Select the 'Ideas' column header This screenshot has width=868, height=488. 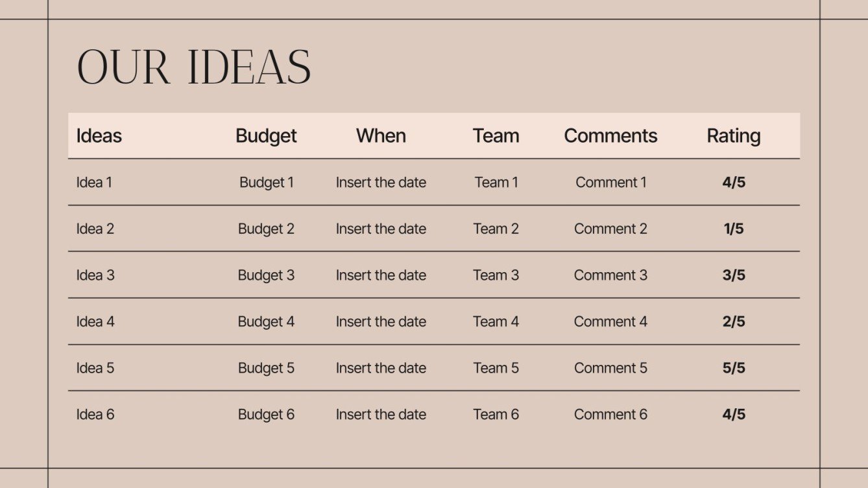[99, 136]
